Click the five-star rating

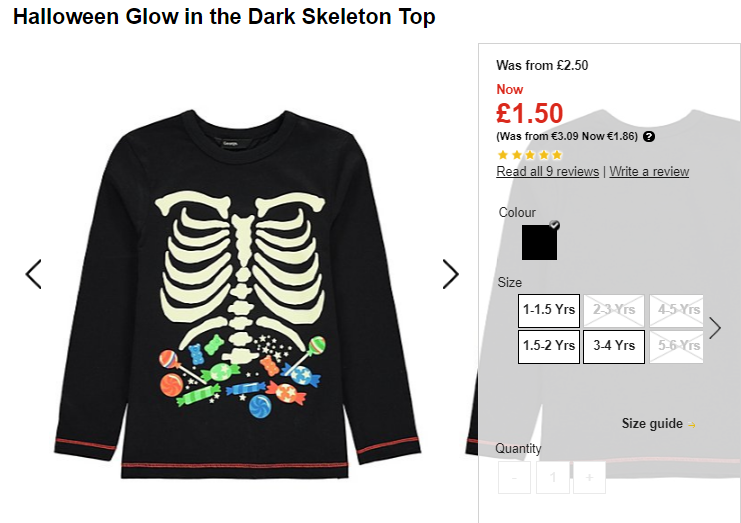(530, 155)
